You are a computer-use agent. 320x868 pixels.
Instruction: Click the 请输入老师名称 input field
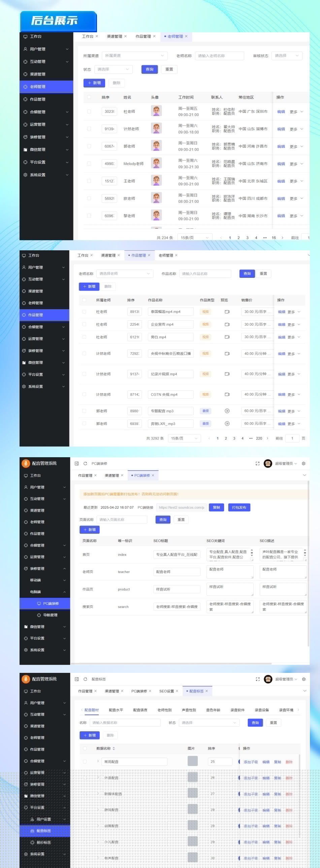[x=219, y=56]
